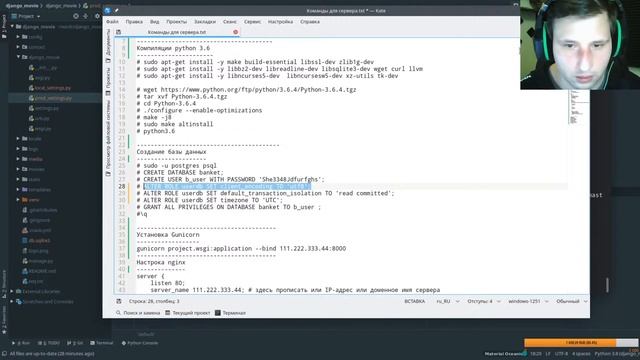Viewport: 640px width, 360px height.
Task: Open the Вид menu in Kate
Action: [x=155, y=22]
